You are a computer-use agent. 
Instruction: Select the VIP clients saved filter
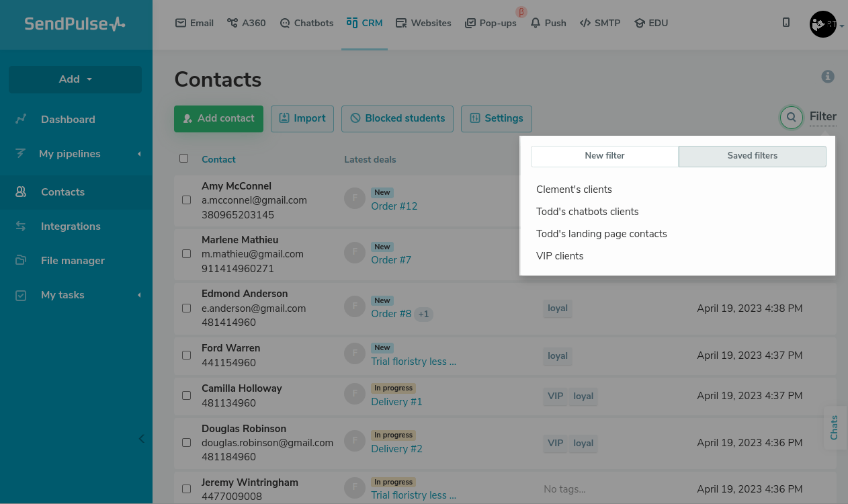560,256
